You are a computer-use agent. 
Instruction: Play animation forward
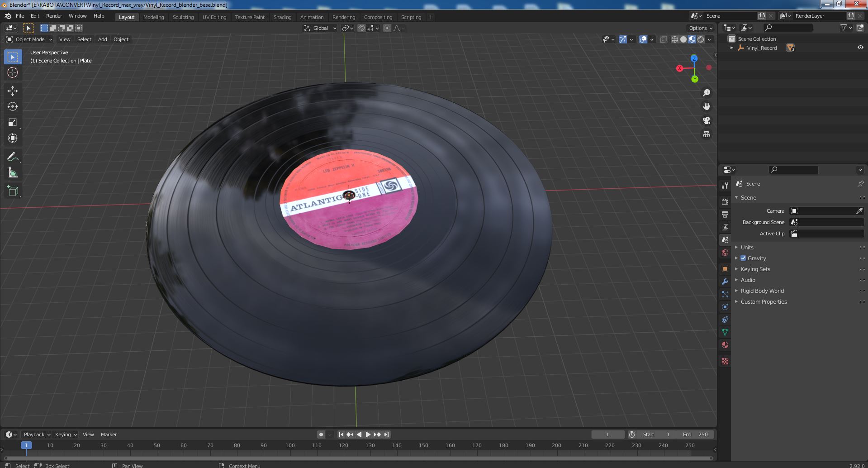point(368,435)
